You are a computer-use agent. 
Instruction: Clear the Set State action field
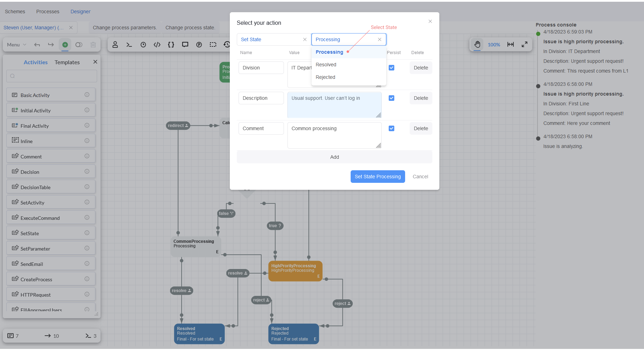click(x=305, y=39)
